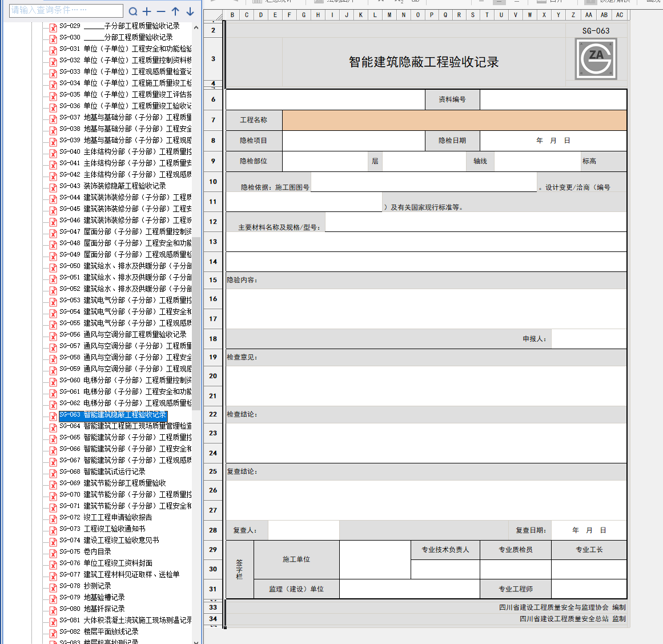Screen dimensions: 663x644
Task: Select SG-076 单位工程竣工资料封面
Action: [x=106, y=563]
